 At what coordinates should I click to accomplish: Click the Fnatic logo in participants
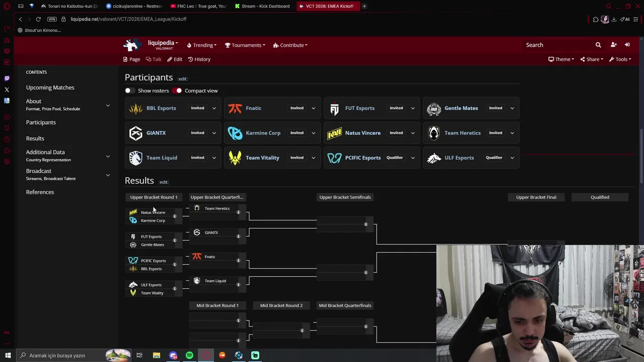pos(235,108)
